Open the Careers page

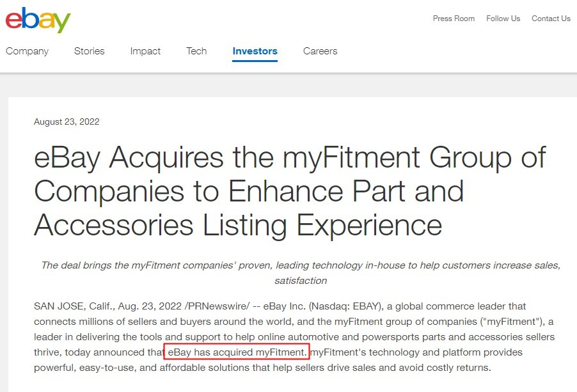(320, 51)
